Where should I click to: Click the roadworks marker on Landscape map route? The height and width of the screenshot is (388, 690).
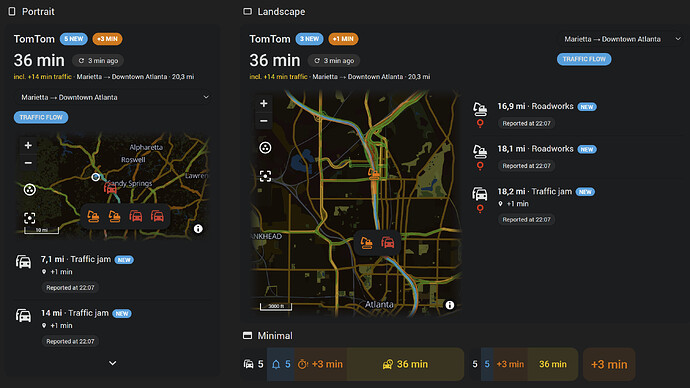374,174
